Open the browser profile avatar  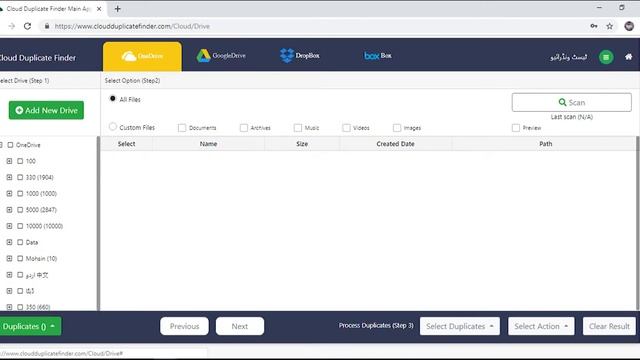pos(629,26)
